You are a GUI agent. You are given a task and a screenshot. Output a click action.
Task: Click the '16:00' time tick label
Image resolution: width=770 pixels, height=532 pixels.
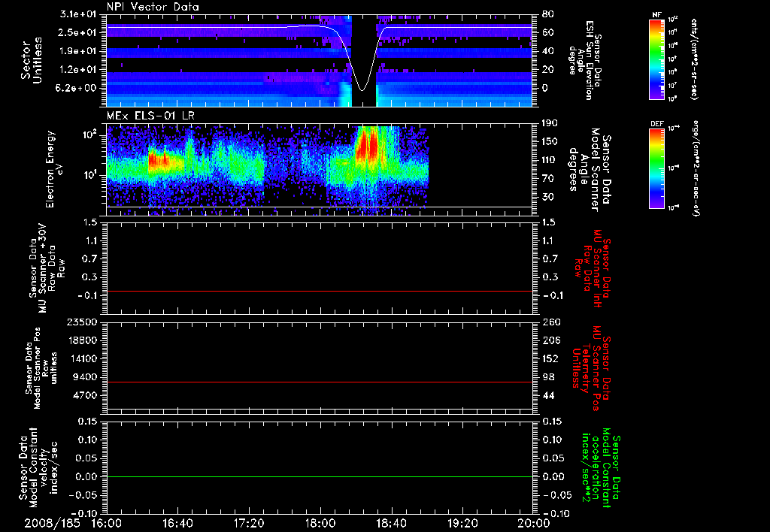[x=106, y=523]
